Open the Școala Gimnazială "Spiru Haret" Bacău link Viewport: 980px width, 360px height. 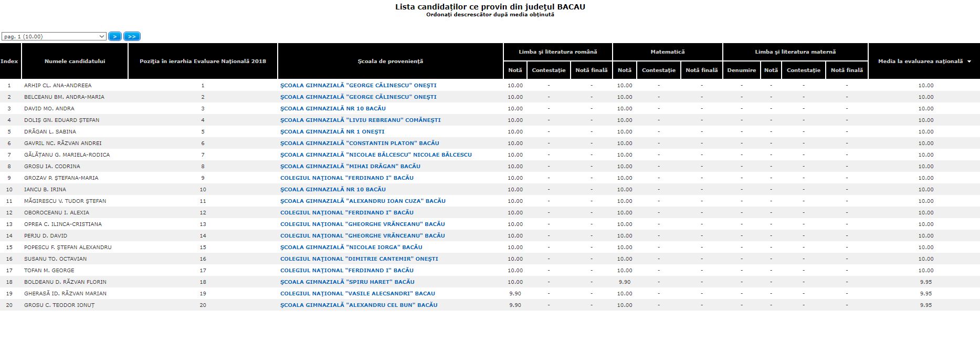347,282
